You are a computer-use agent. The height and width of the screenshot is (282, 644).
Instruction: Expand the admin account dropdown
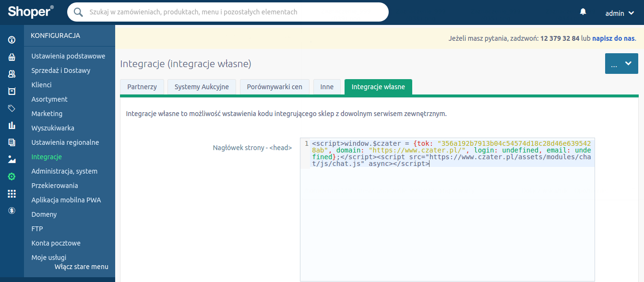click(620, 13)
